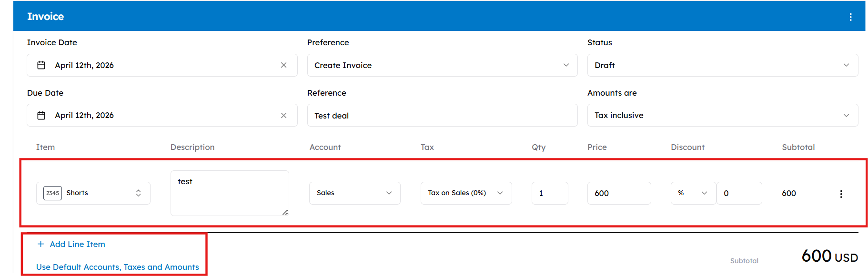Viewport: 868px width, 276px height.
Task: Open the Shorts line item options menu
Action: (x=841, y=194)
